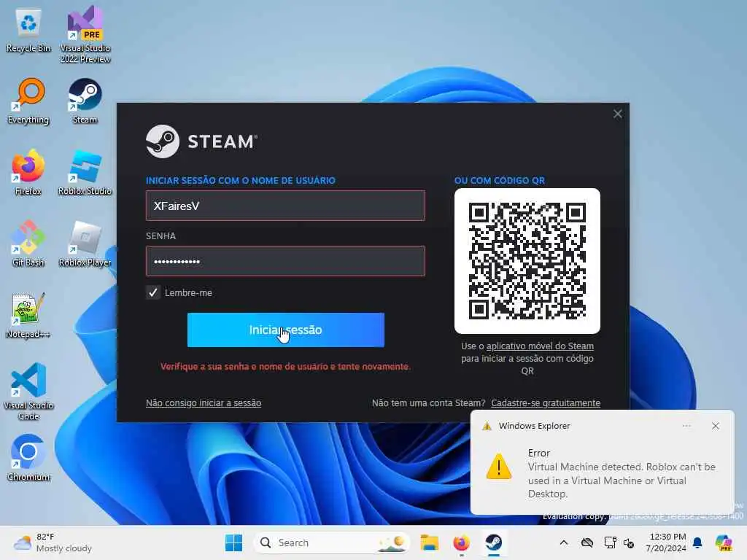Click the username field containing XFairesV

pos(285,206)
